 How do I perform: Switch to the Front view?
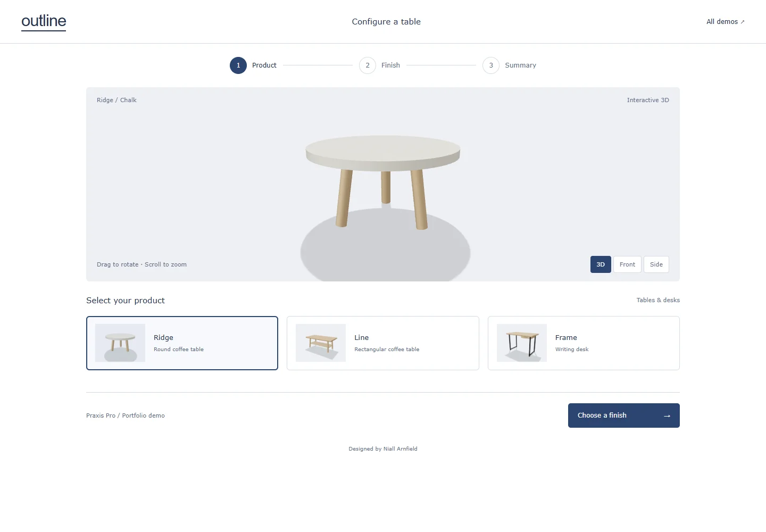click(627, 264)
